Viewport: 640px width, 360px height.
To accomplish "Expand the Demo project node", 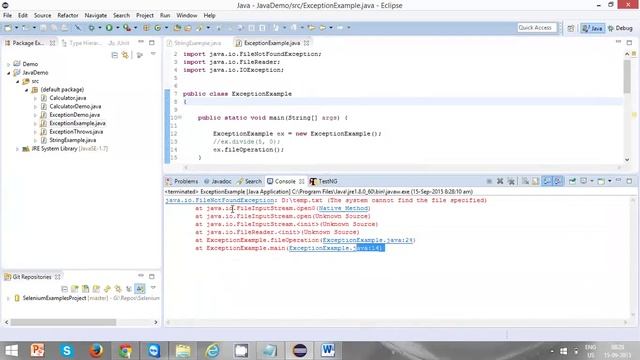I will pyautogui.click(x=9, y=64).
